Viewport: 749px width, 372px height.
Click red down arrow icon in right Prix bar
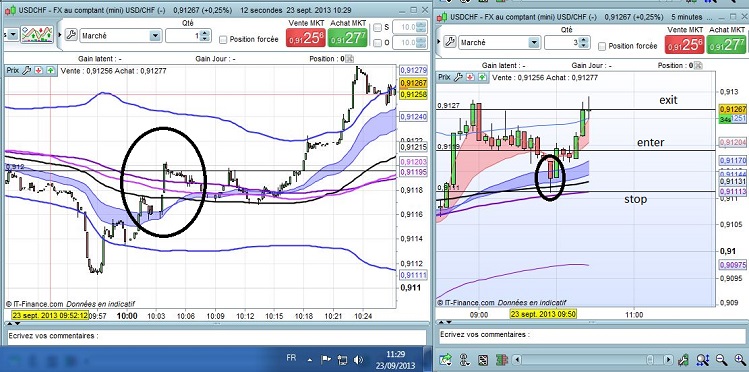(x=471, y=77)
